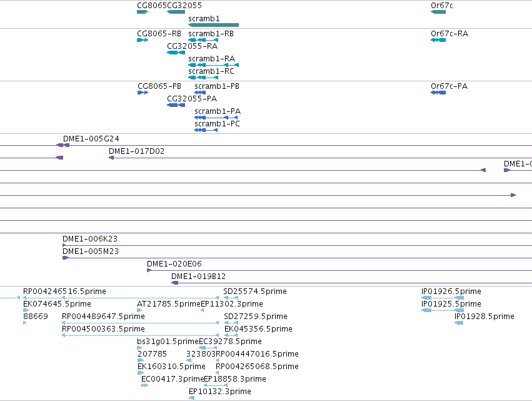
Task: Select scramb1-RC transcript glyph
Action: (x=203, y=78)
